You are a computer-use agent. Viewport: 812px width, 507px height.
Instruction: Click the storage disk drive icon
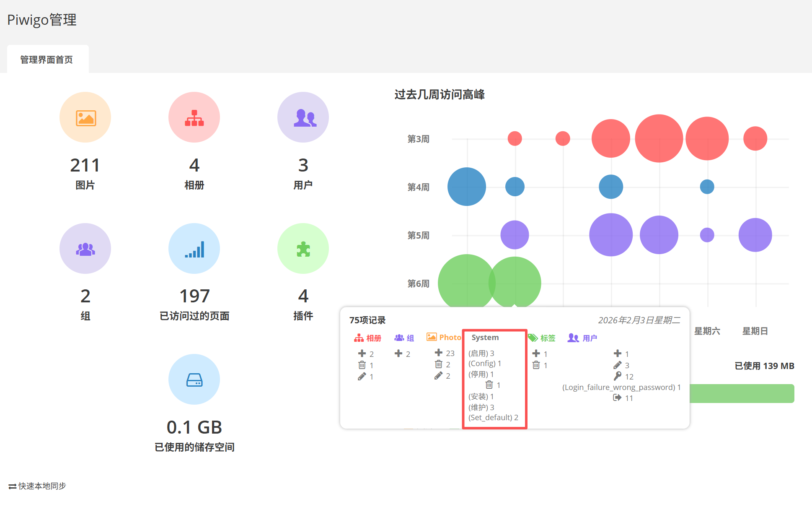tap(194, 380)
